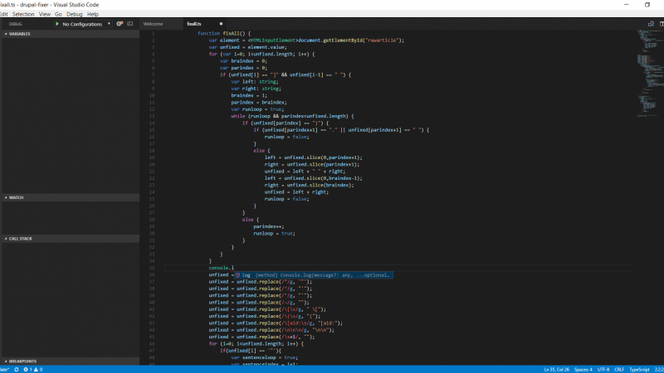Open the launch configuration gear icon
Viewport: 664px width, 373px height.
tap(120, 24)
